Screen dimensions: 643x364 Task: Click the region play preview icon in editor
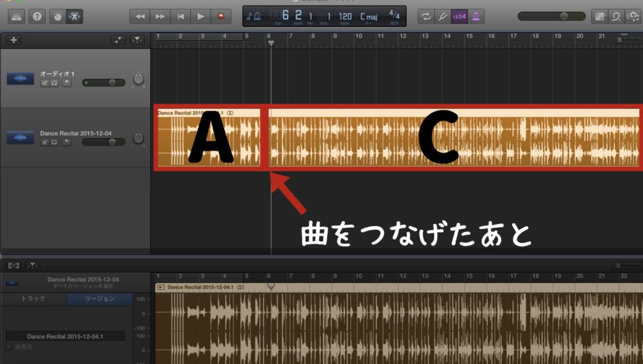click(x=161, y=287)
